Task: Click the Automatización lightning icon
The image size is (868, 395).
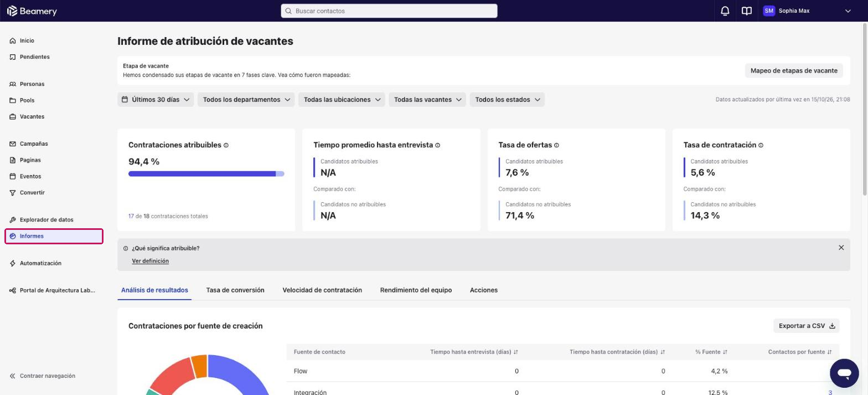Action: (13, 263)
